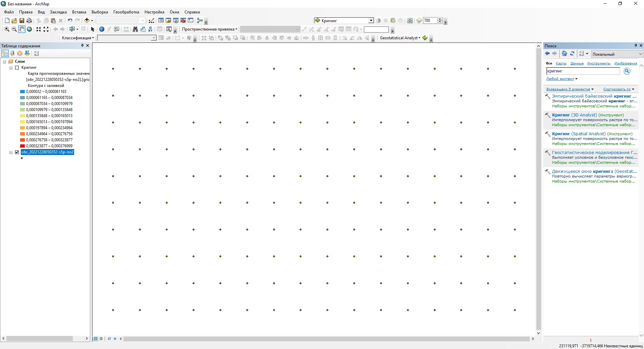
Task: Go to Search panel home
Action: click(565, 53)
